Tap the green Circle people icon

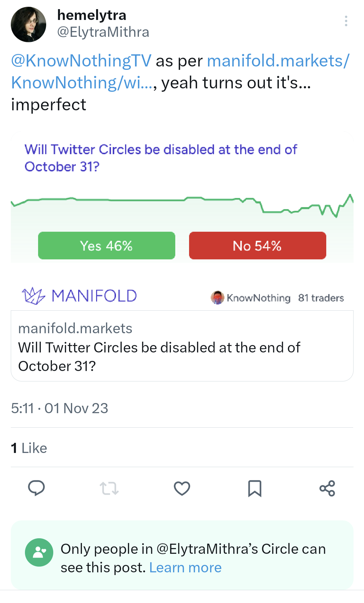[39, 552]
